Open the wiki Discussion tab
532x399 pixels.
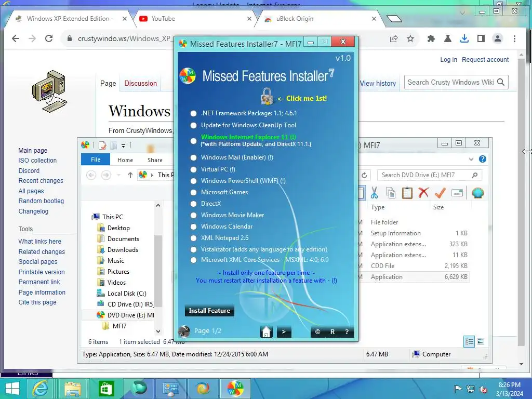140,83
